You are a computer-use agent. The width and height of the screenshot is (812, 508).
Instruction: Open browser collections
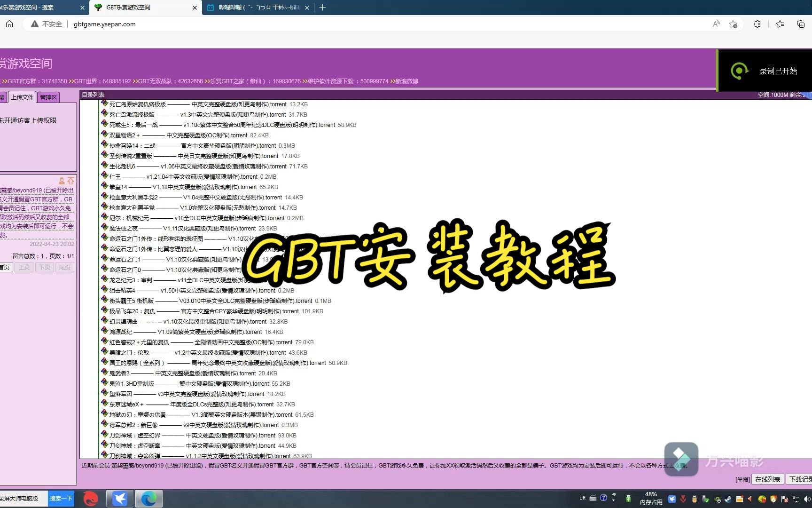pos(801,24)
